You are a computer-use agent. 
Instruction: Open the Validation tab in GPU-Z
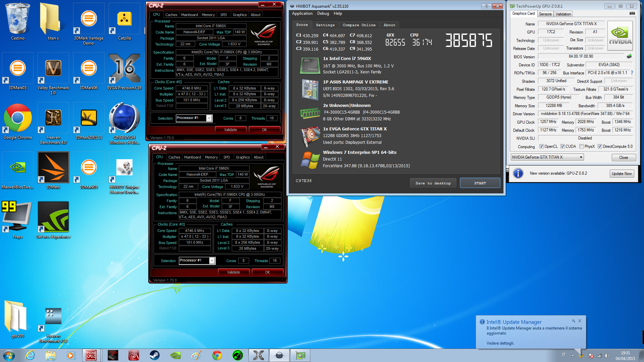pyautogui.click(x=563, y=14)
